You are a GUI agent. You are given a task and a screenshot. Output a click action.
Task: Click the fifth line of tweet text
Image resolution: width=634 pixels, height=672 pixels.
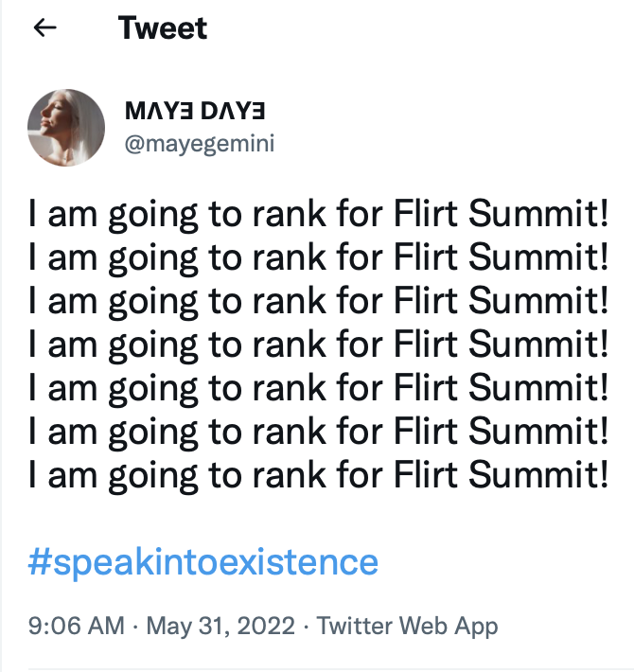tap(318, 387)
